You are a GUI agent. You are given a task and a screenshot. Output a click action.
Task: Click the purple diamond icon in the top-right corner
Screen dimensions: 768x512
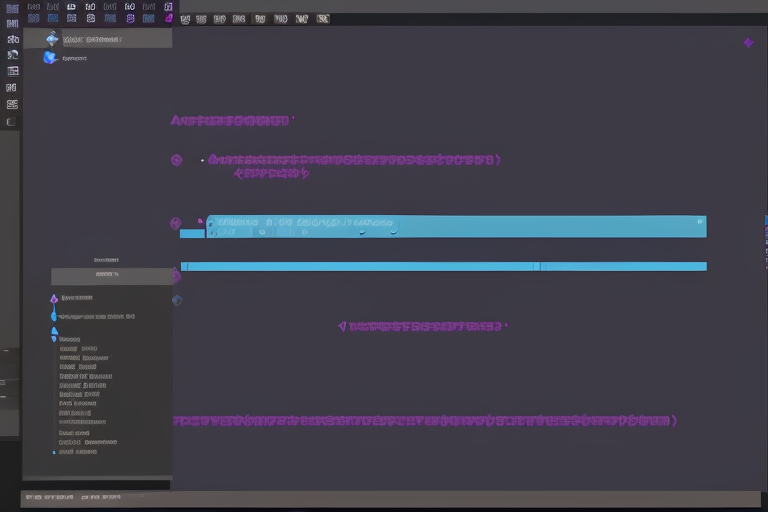click(748, 42)
